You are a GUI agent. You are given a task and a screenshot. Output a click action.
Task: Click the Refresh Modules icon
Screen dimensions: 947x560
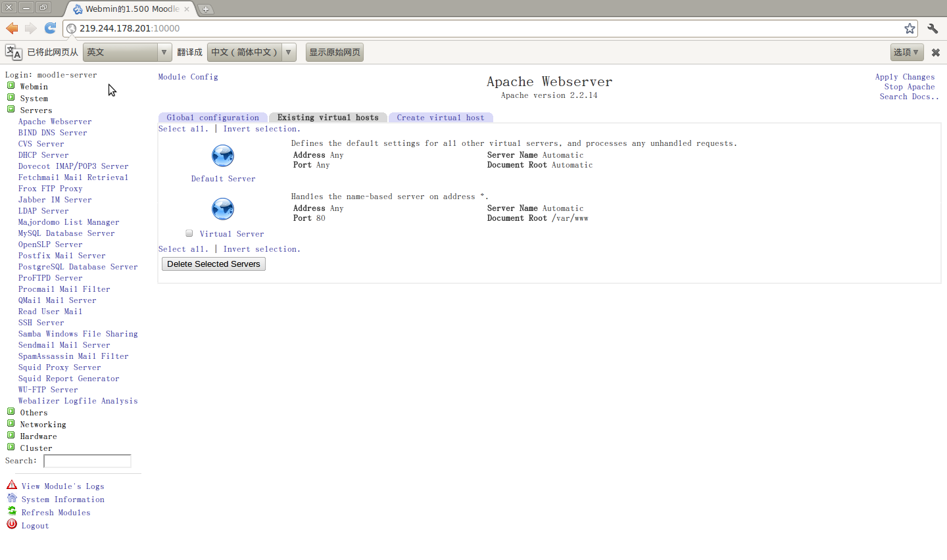coord(12,511)
